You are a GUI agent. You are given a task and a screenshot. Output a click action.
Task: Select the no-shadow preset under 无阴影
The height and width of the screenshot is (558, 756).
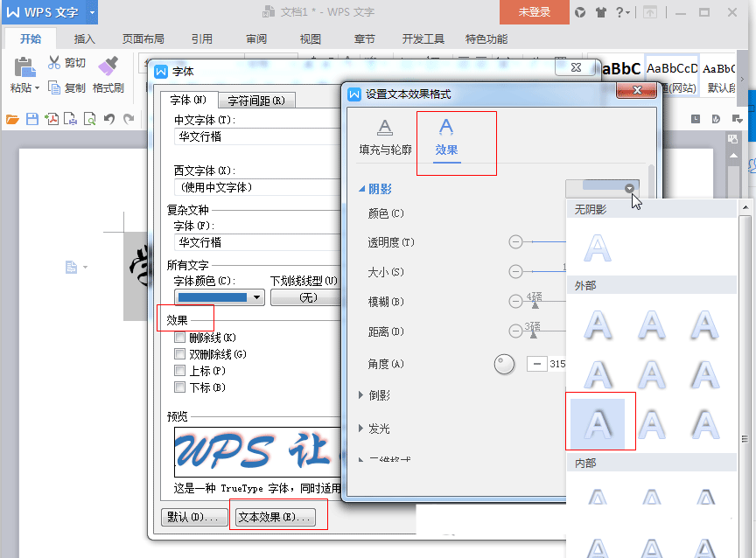pos(598,248)
